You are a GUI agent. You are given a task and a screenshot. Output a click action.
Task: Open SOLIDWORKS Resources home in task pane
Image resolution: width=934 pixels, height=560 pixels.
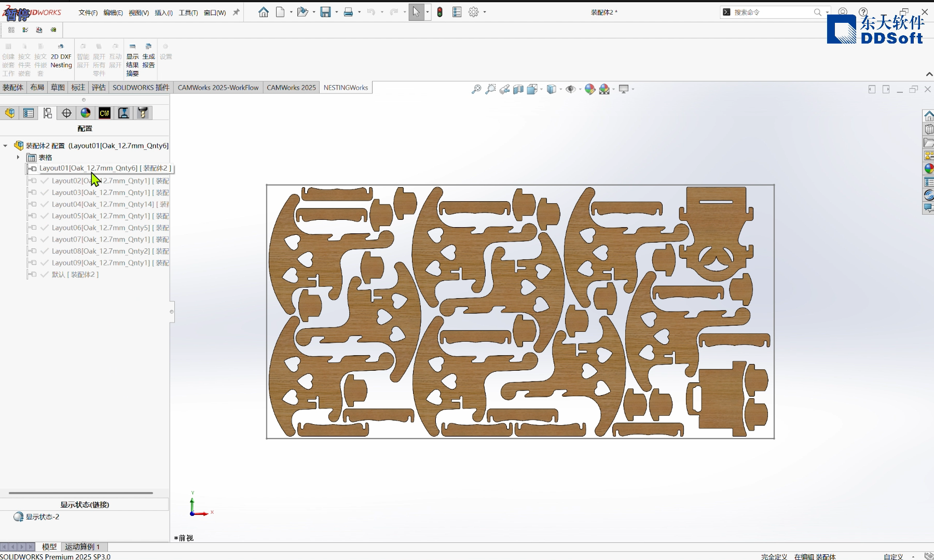coord(929,116)
